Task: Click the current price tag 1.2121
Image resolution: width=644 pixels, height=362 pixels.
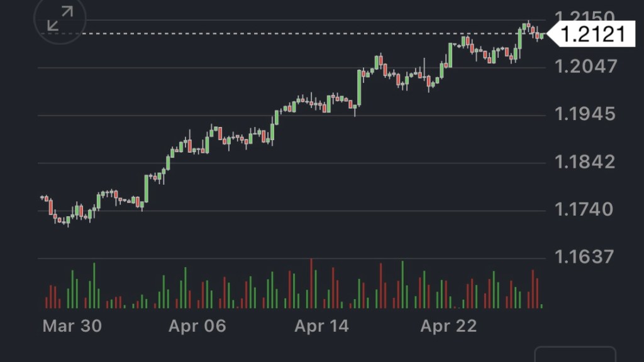Action: click(x=592, y=34)
